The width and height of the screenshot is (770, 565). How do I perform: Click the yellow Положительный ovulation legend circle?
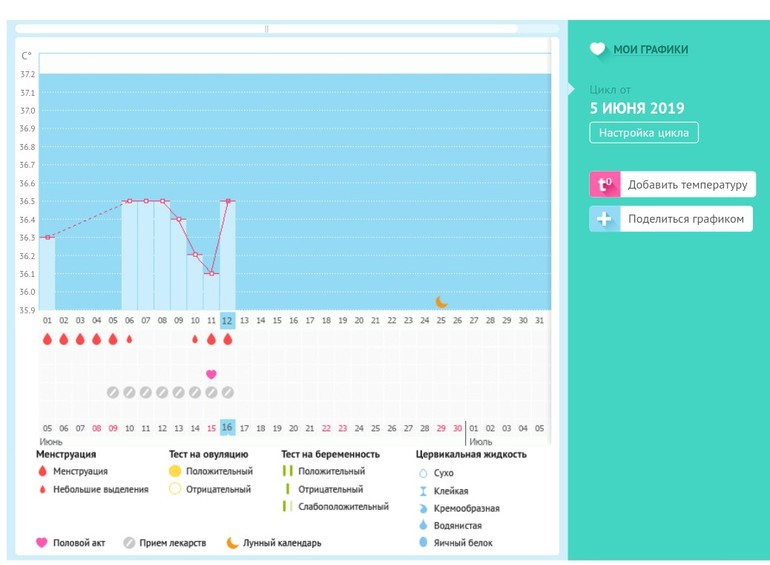[x=175, y=471]
